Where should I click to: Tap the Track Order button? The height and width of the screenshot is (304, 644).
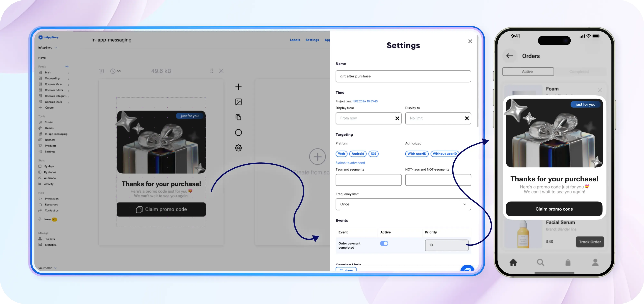(x=590, y=242)
